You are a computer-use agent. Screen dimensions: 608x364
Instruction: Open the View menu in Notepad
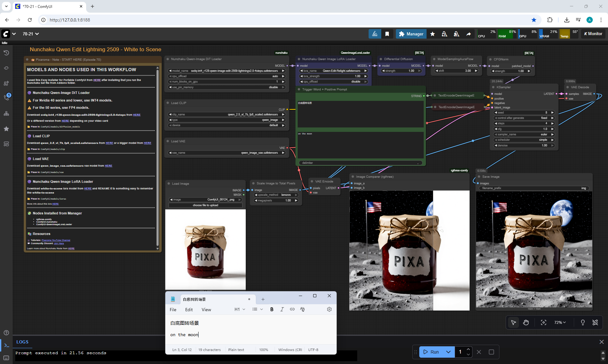coord(206,310)
